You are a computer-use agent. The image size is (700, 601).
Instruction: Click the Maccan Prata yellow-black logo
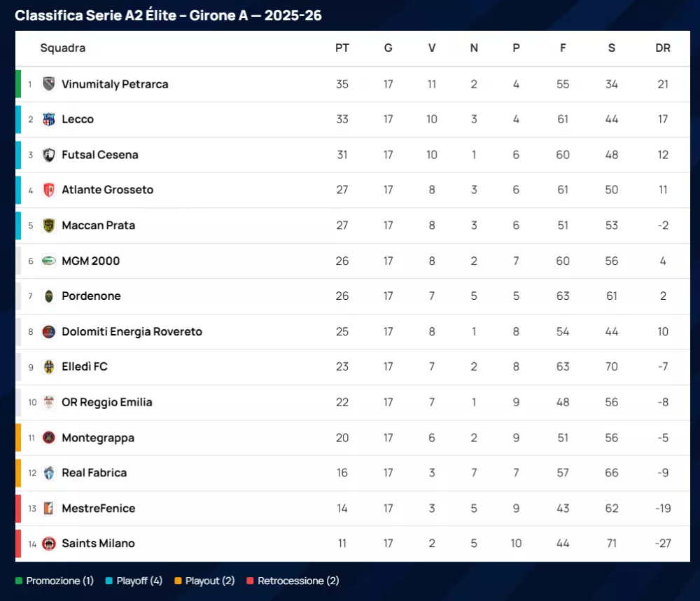click(x=48, y=226)
